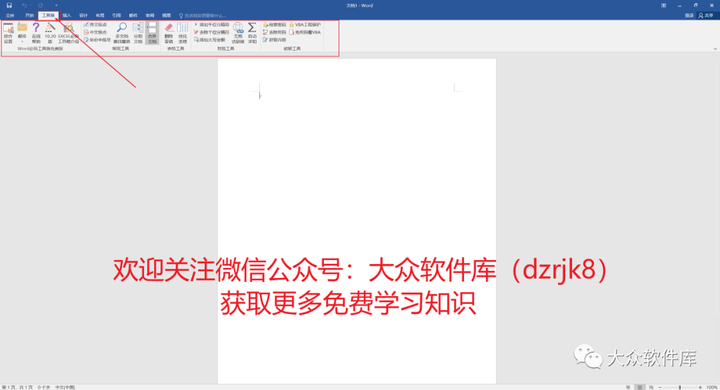Image resolution: width=720 pixels, height=390 pixels.
Task: Click the page count in the status bar
Action: click(x=17, y=387)
